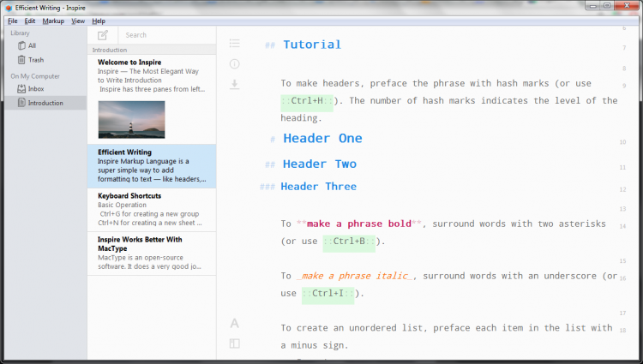Focus the Search field
Image resolution: width=643 pixels, height=364 pixels.
tap(167, 35)
